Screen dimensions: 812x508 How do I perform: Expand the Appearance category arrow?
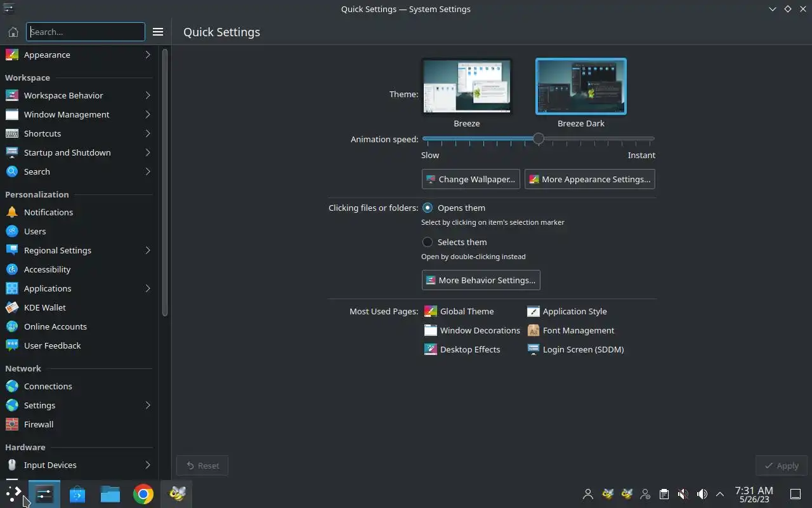[147, 55]
